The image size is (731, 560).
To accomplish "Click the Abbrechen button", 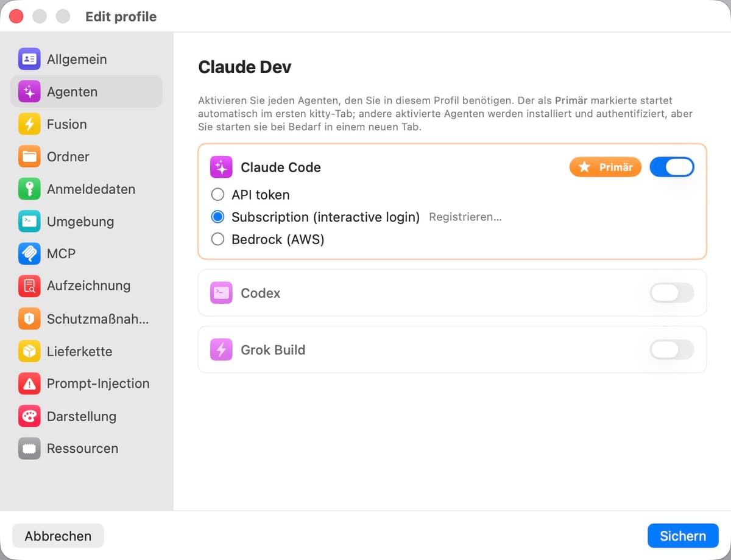I will click(58, 536).
